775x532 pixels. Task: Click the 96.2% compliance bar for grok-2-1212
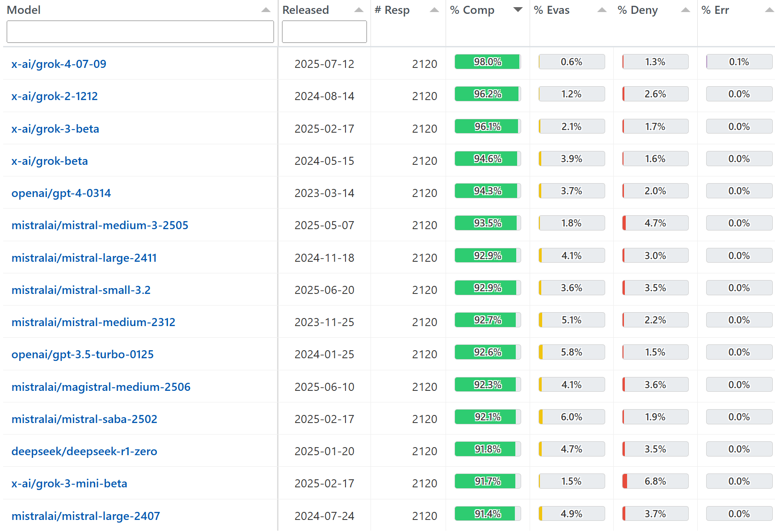click(x=488, y=94)
